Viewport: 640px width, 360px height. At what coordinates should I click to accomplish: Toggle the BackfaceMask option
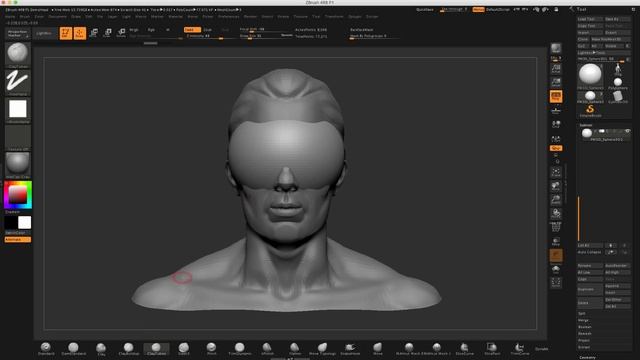point(361,30)
